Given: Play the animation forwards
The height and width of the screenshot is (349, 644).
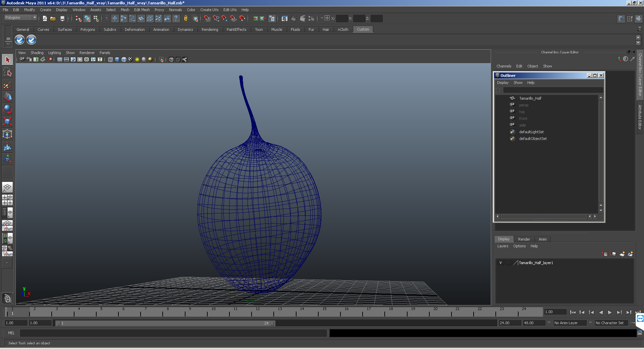Looking at the screenshot, I should pyautogui.click(x=610, y=312).
